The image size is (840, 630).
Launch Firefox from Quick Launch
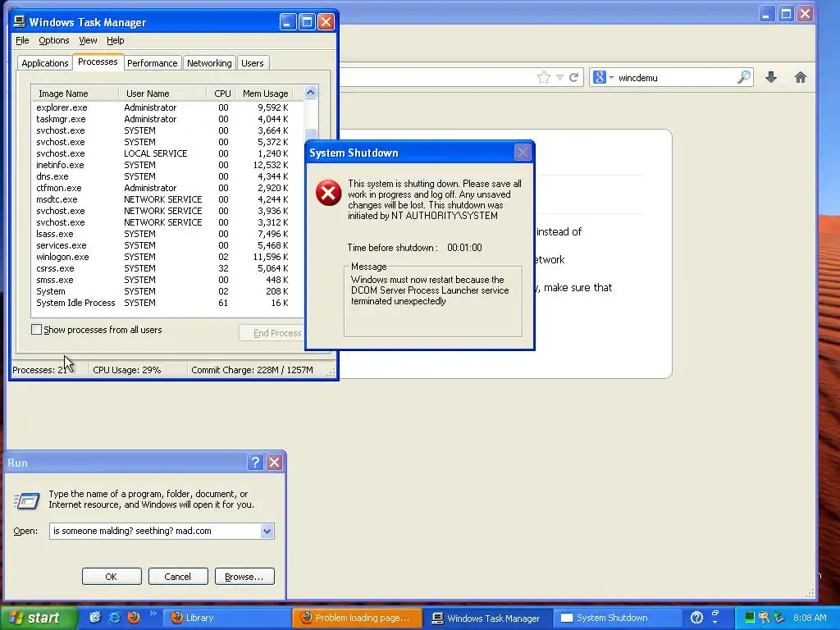click(x=134, y=618)
